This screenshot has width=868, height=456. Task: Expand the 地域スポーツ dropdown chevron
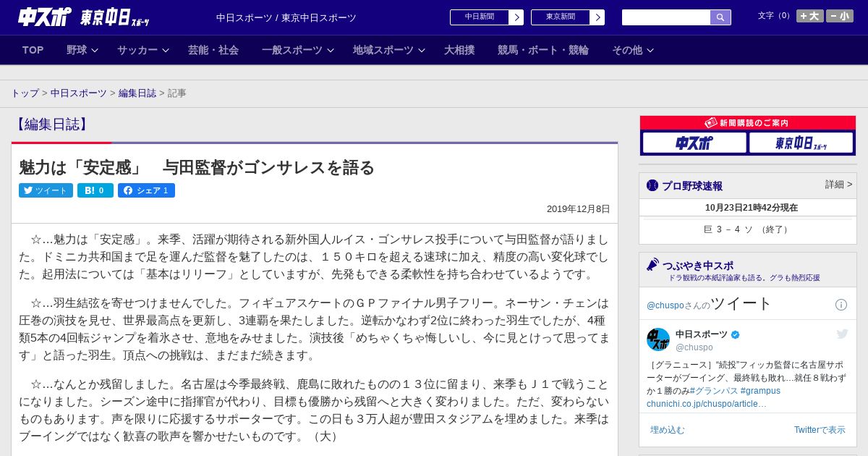[422, 50]
